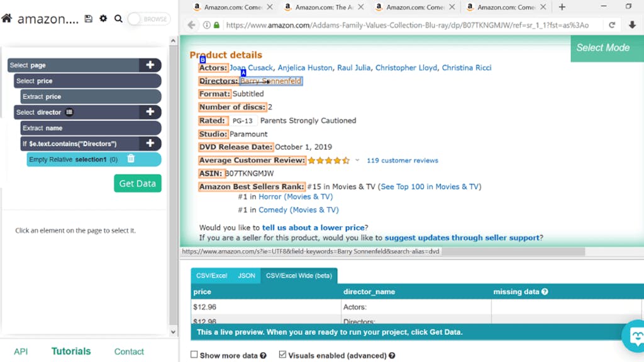Select the Christina Ricci actor link

coord(467,68)
